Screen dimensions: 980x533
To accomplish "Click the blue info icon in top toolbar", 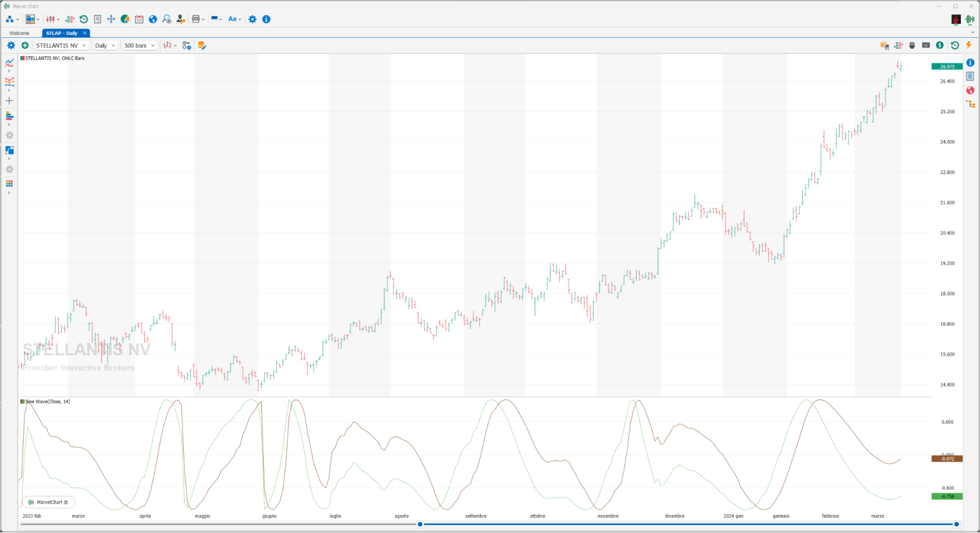I will (266, 19).
